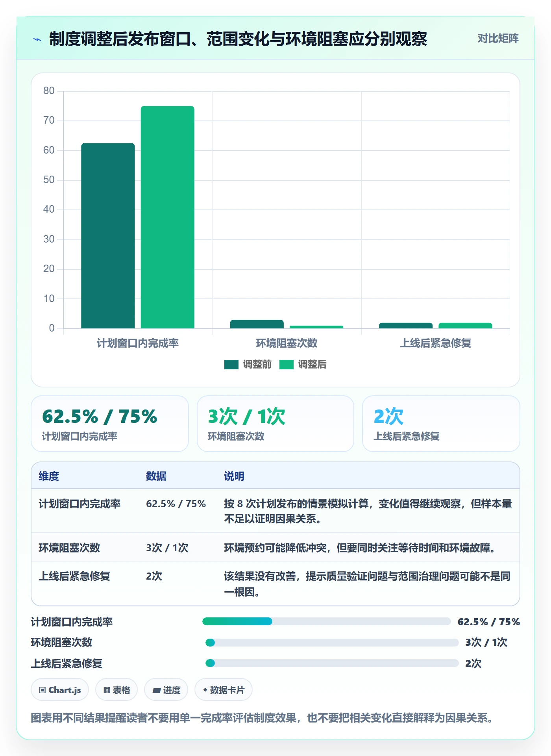
Task: Click the square icon in Chart.js chip
Action: point(43,690)
